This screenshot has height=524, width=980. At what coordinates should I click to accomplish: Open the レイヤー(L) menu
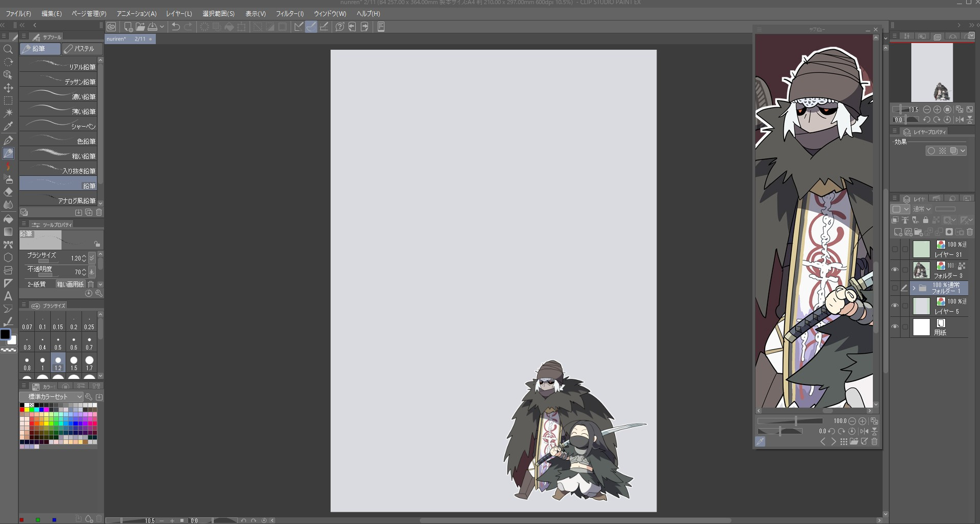coord(179,13)
